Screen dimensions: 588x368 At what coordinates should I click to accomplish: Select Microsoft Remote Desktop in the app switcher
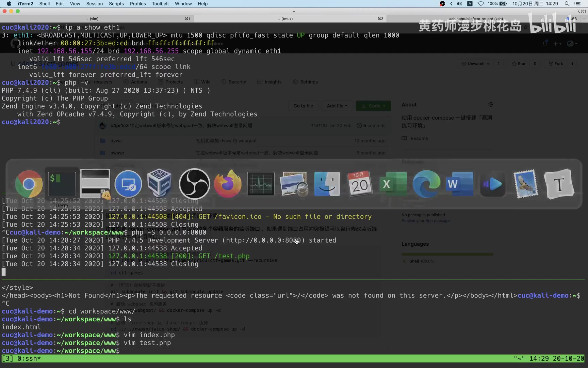pyautogui.click(x=128, y=184)
